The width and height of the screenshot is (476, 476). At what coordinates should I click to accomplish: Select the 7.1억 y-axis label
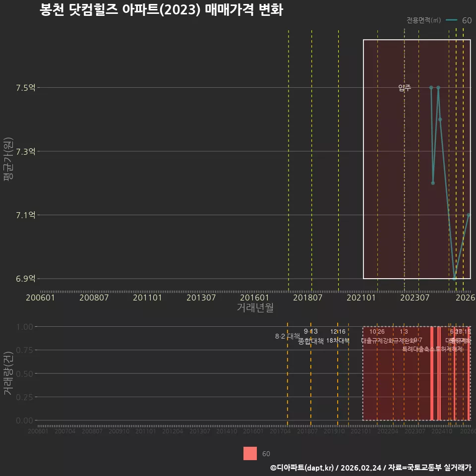click(25, 215)
